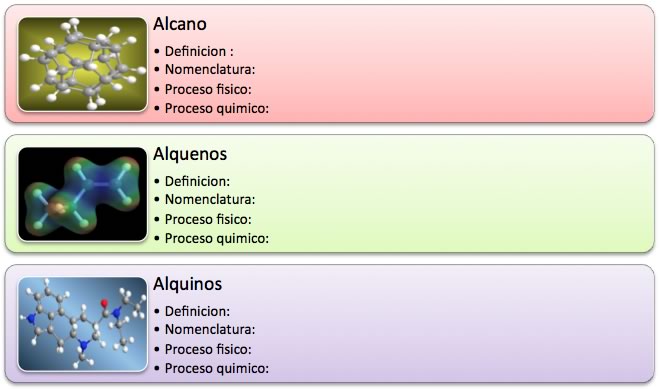Select the Alquinos molecule image
Image resolution: width=660 pixels, height=389 pixels.
pyautogui.click(x=82, y=324)
